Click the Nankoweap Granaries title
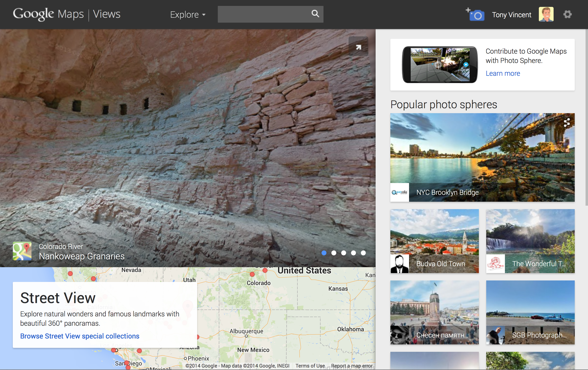Screen dimensions: 588x370 point(82,256)
